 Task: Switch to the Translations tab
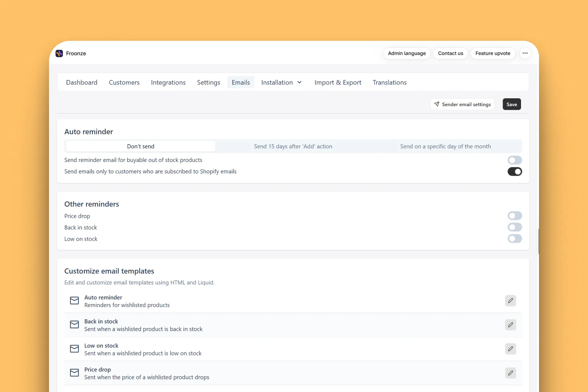[x=390, y=82]
